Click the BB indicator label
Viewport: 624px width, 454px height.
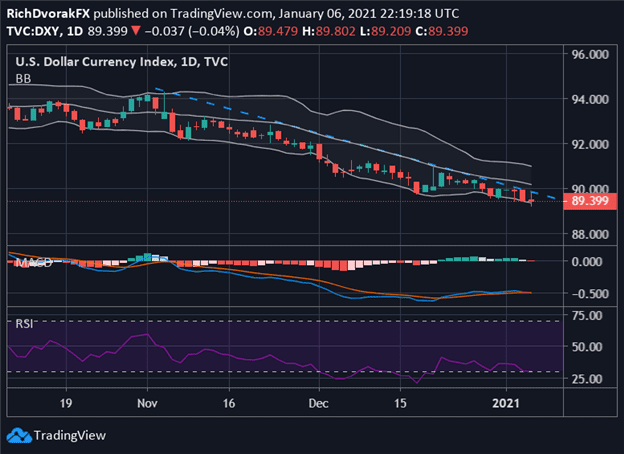point(23,79)
